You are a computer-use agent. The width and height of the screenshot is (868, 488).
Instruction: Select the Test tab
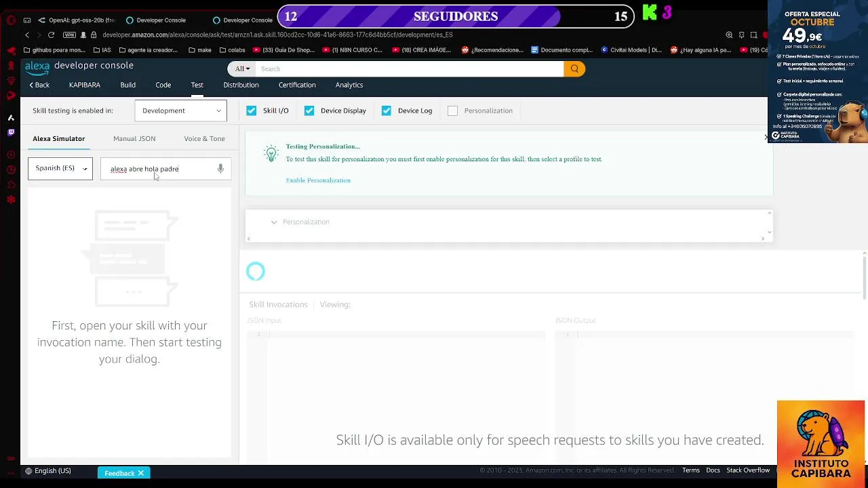[197, 85]
